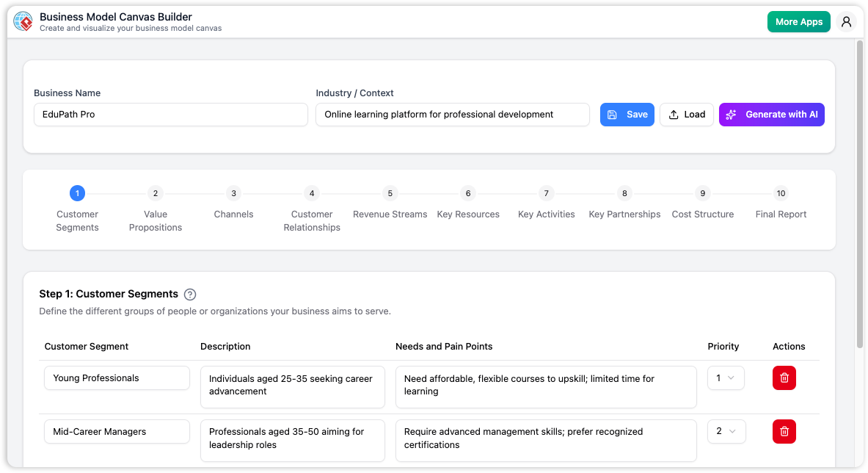The height and width of the screenshot is (473, 868).
Task: Click the user profile icon top right
Action: (847, 21)
